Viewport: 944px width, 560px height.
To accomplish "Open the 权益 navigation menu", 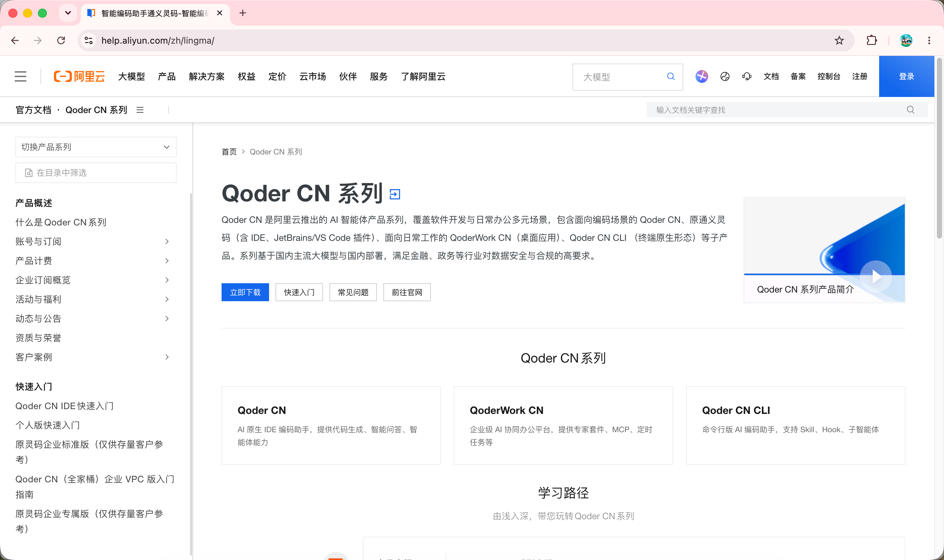I will click(x=246, y=77).
